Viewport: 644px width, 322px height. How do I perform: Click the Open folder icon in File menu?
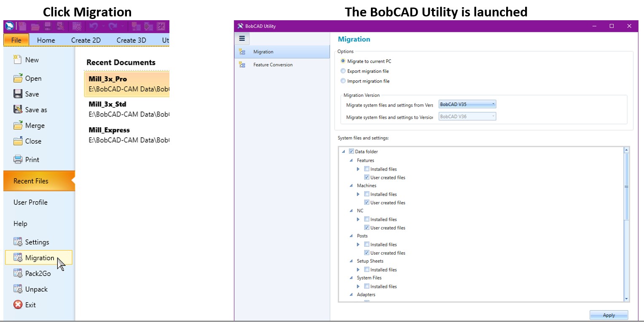[x=18, y=78]
